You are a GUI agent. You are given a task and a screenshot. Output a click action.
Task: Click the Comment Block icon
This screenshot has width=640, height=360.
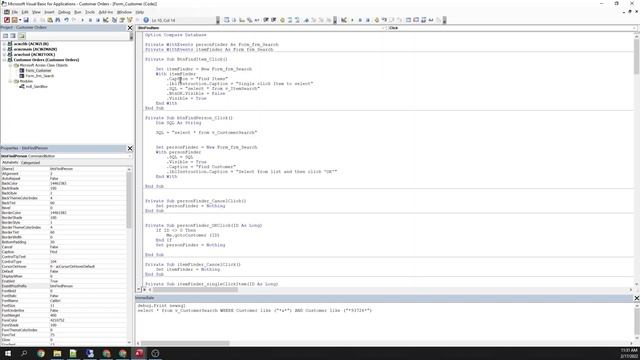pyautogui.click(x=290, y=20)
